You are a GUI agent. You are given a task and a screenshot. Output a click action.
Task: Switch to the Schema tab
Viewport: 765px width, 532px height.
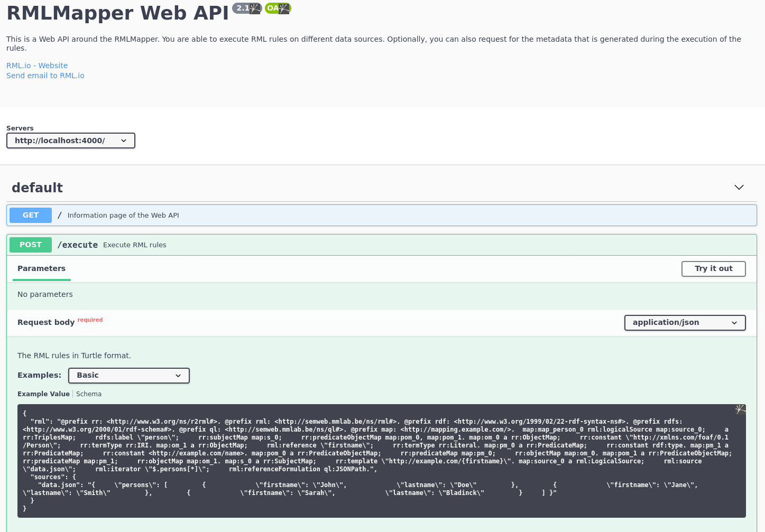pyautogui.click(x=89, y=394)
